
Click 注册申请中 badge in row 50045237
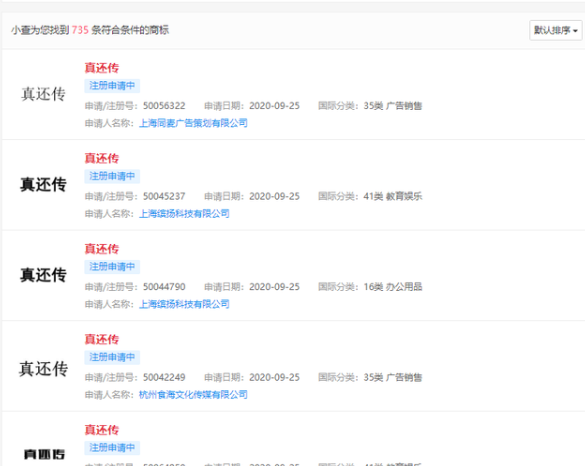(112, 176)
